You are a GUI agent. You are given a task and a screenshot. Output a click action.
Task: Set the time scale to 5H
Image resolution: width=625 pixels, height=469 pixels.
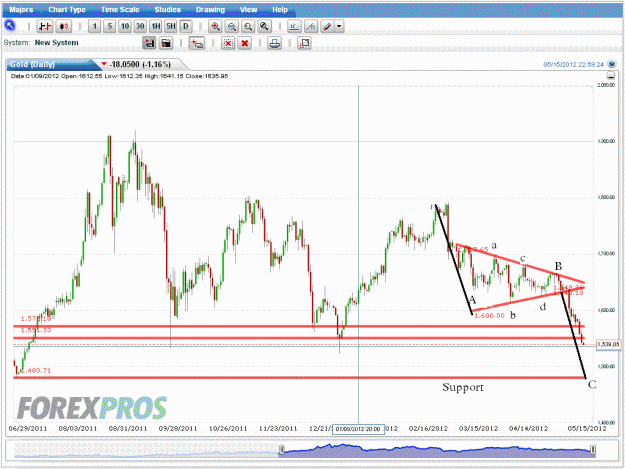(x=171, y=27)
